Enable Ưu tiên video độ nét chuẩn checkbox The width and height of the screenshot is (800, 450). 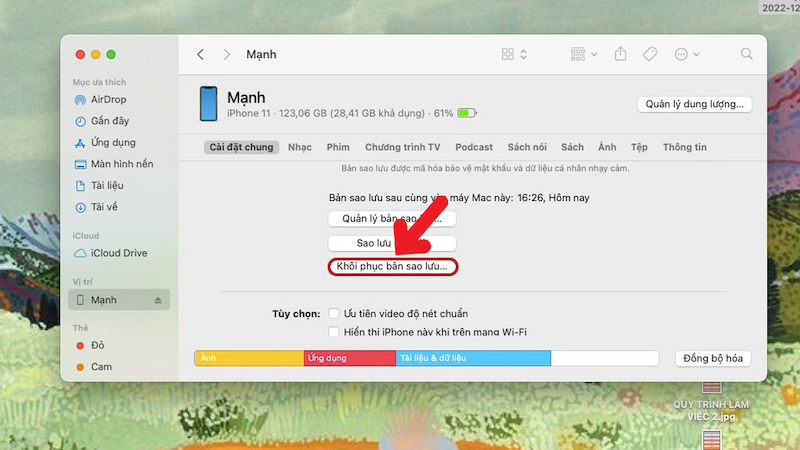(334, 313)
